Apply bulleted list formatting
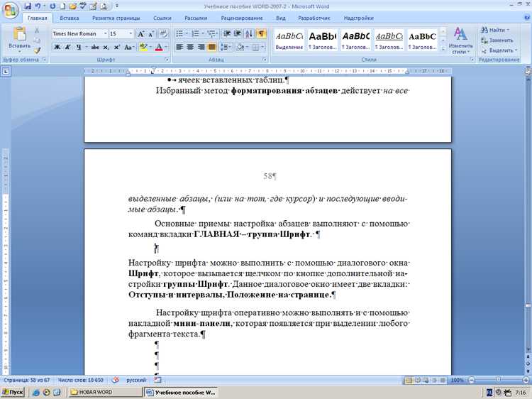This screenshot has width=532, height=399. [181, 33]
